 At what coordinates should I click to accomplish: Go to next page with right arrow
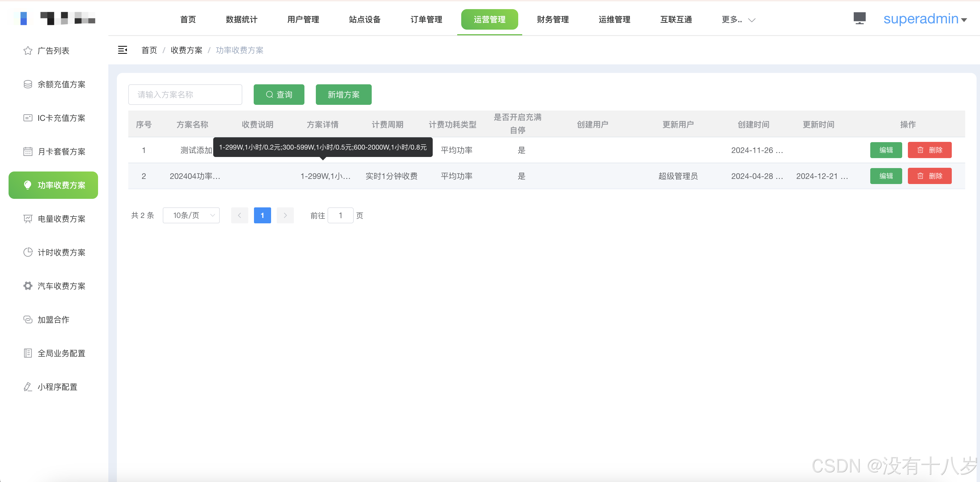click(x=285, y=215)
